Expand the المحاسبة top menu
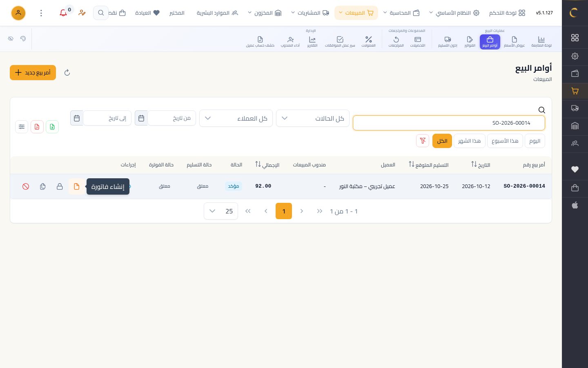This screenshot has width=588, height=368. click(x=401, y=13)
